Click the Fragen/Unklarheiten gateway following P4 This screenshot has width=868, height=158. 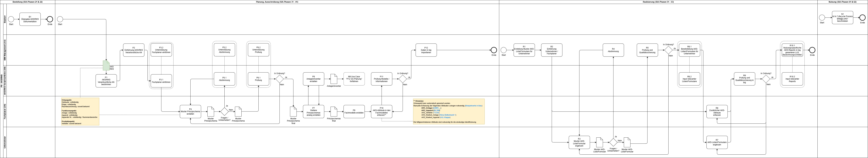click(x=224, y=111)
